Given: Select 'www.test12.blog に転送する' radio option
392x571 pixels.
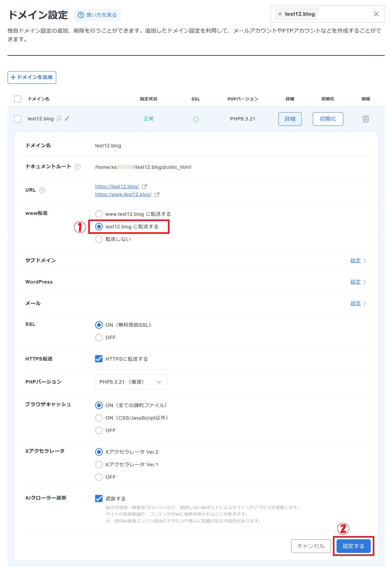Looking at the screenshot, I should (99, 214).
